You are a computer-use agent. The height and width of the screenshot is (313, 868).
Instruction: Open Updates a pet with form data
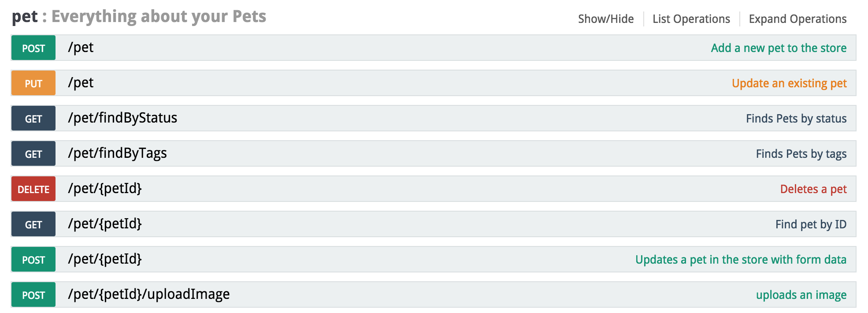point(741,260)
